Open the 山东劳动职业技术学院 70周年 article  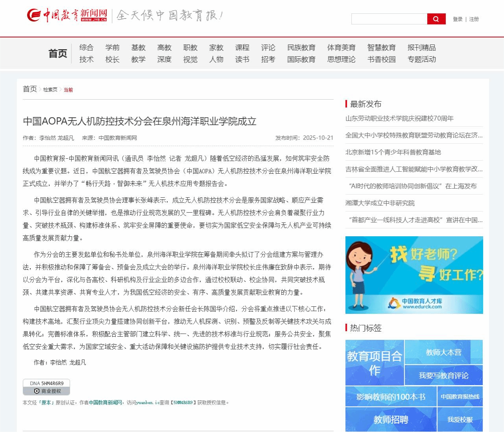pyautogui.click(x=399, y=119)
